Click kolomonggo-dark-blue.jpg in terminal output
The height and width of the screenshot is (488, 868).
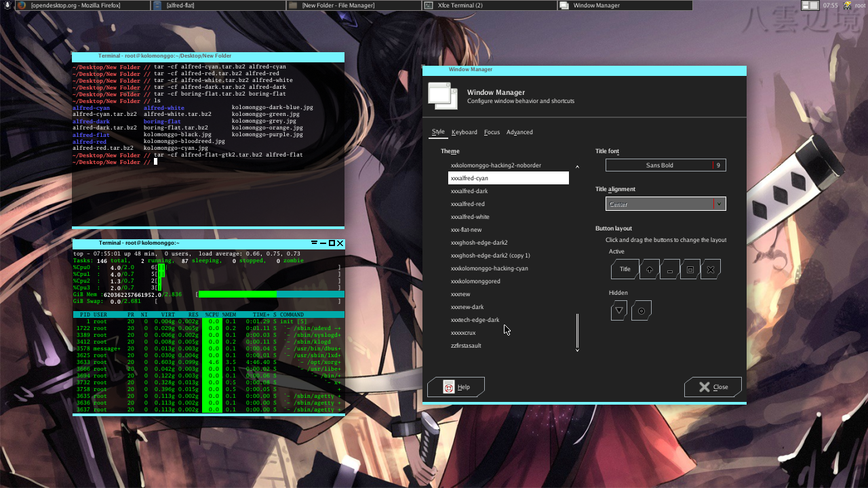point(273,108)
